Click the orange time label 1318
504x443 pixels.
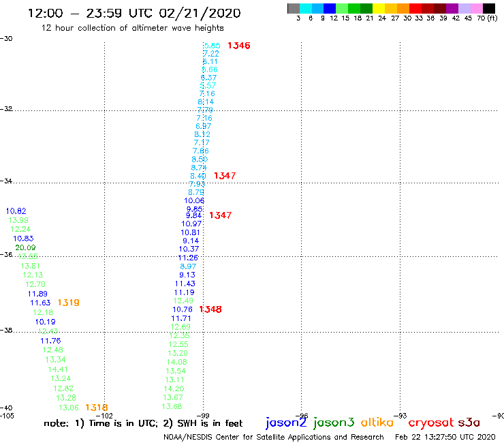tap(97, 408)
